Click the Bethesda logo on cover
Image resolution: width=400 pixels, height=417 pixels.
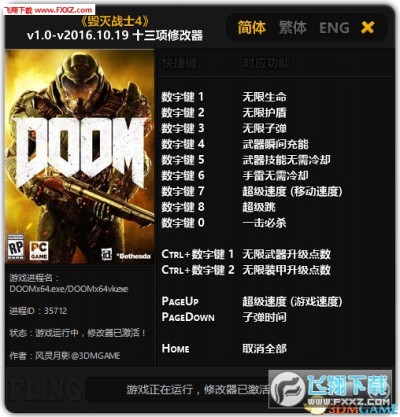point(133,256)
